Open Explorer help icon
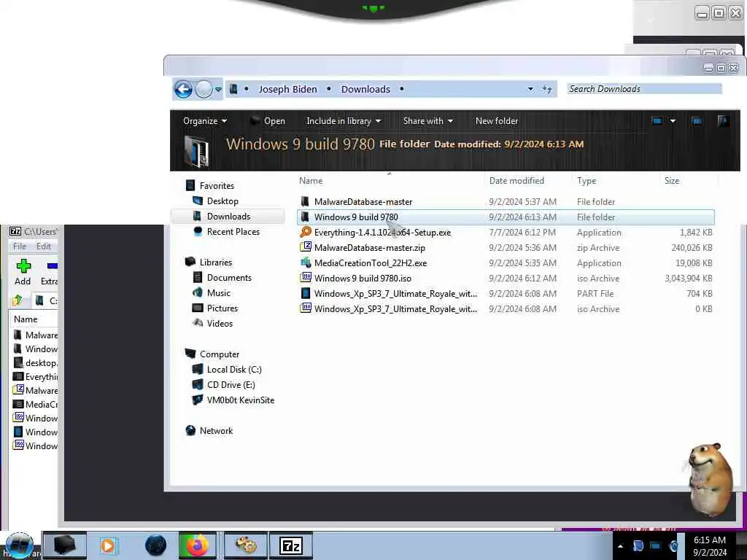The height and width of the screenshot is (560, 747). tap(723, 120)
